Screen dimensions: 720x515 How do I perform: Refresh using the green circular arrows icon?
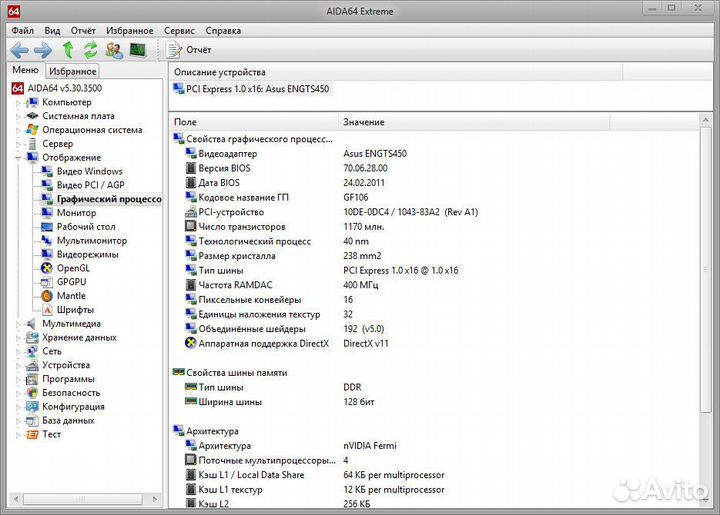(x=90, y=50)
